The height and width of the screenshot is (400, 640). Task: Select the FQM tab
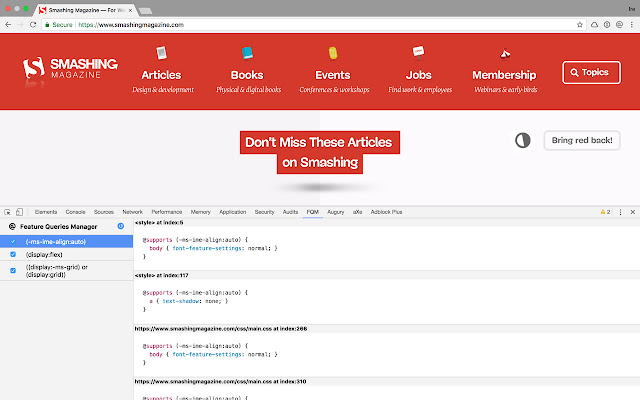point(313,212)
